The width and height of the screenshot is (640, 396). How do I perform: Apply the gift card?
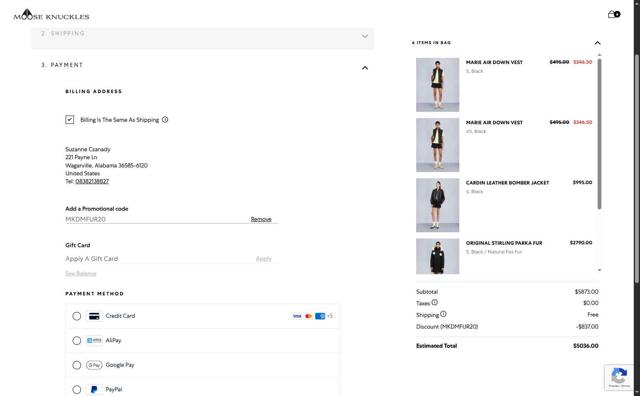(264, 259)
